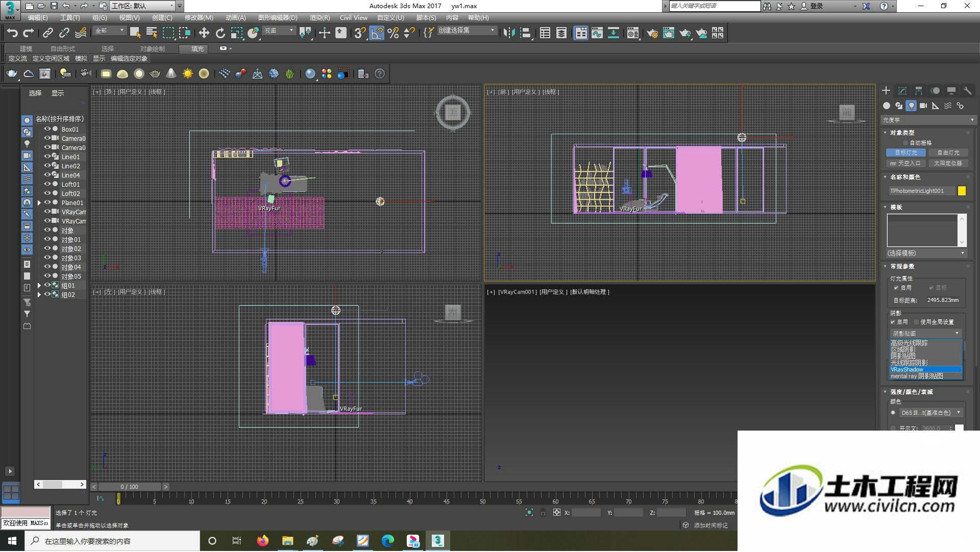Open the Select by Name list

point(152,33)
